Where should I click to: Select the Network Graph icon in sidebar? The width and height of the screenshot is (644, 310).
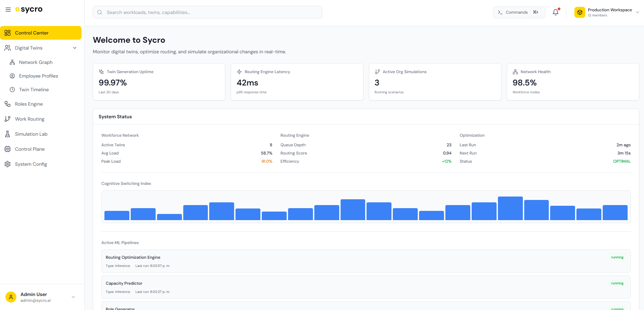tap(12, 62)
